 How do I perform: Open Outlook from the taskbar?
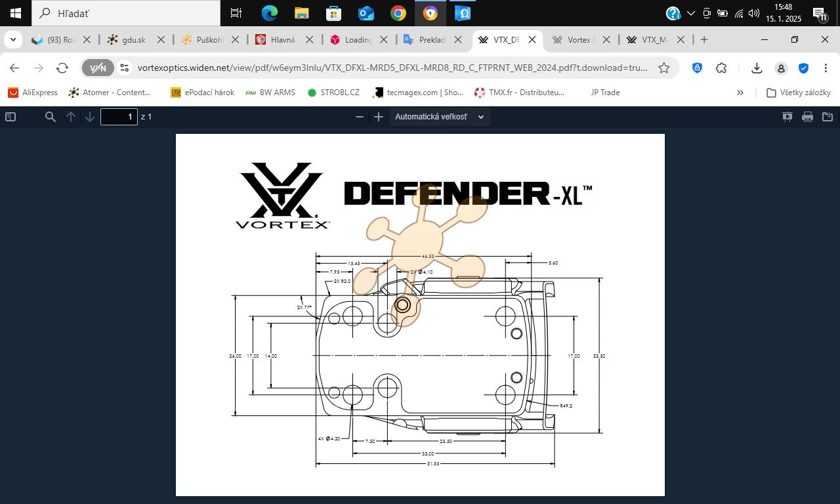tap(366, 13)
